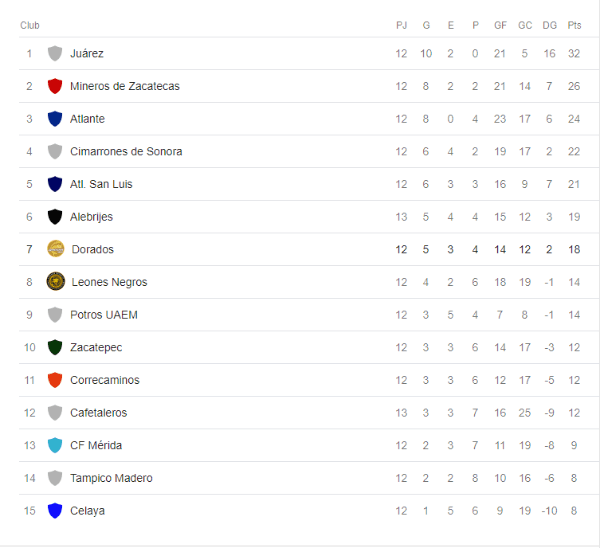
Task: Select the Tampico Madero team name
Action: (x=111, y=478)
